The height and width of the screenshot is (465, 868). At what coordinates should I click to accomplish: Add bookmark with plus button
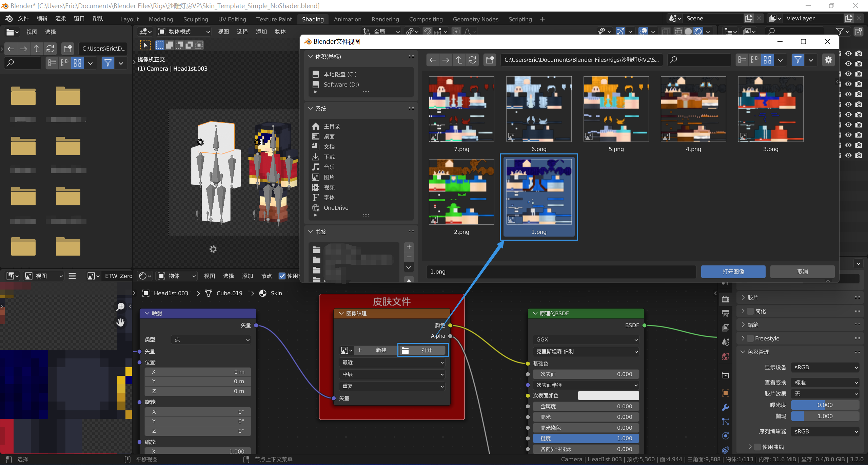pos(409,247)
